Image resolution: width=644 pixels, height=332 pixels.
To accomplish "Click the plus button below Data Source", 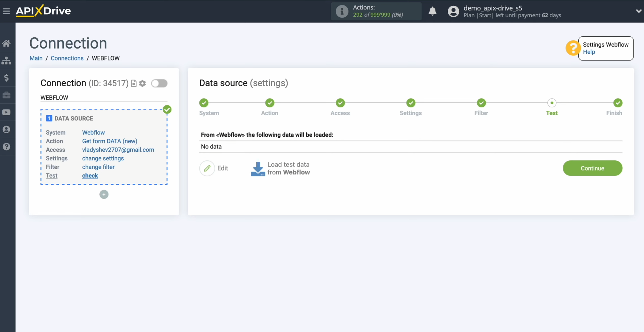I will (x=104, y=194).
